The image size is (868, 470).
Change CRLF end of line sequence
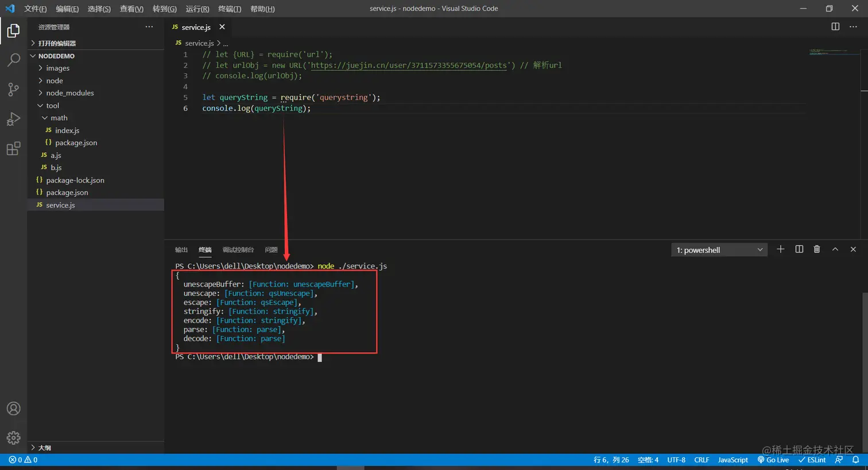pyautogui.click(x=702, y=460)
